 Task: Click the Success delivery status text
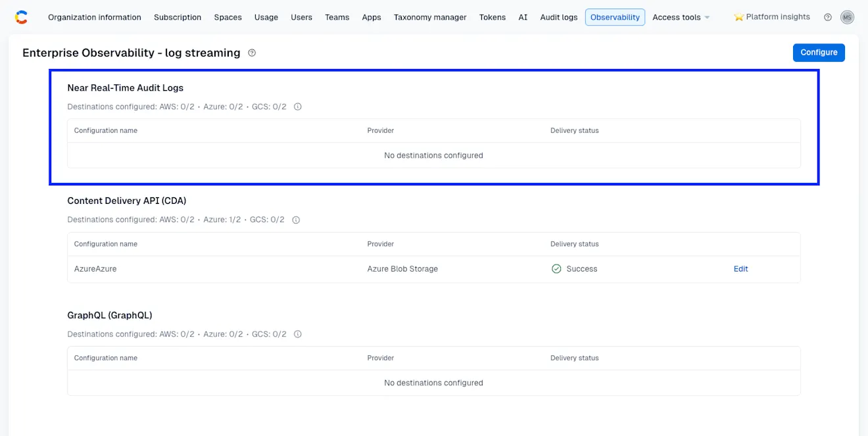(582, 269)
